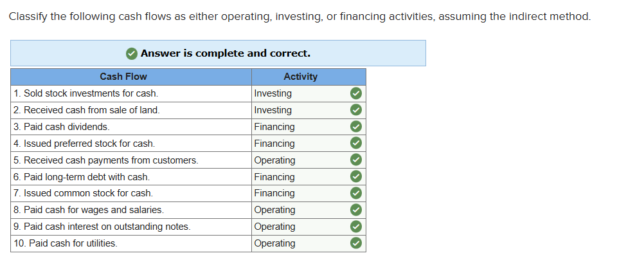Click the green check for long-term debt row
The width and height of the screenshot is (644, 280).
(x=356, y=177)
